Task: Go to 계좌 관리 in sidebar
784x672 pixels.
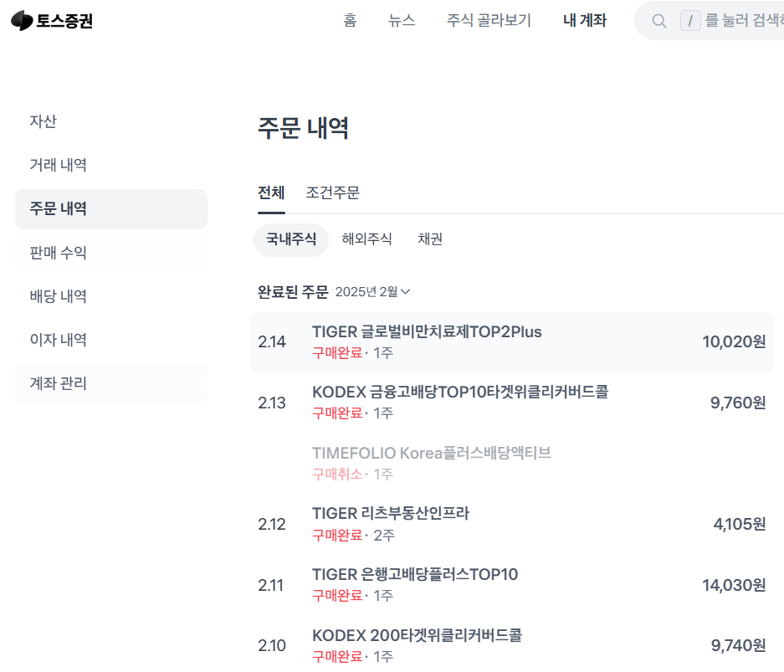Action: (111, 383)
